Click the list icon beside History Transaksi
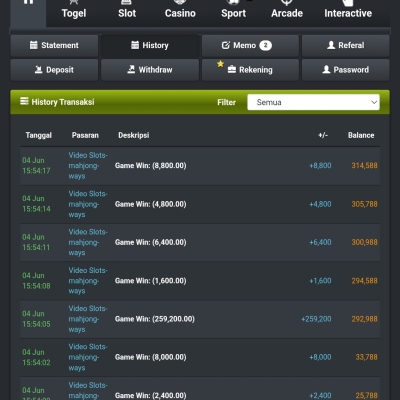400x400 pixels. 24,101
